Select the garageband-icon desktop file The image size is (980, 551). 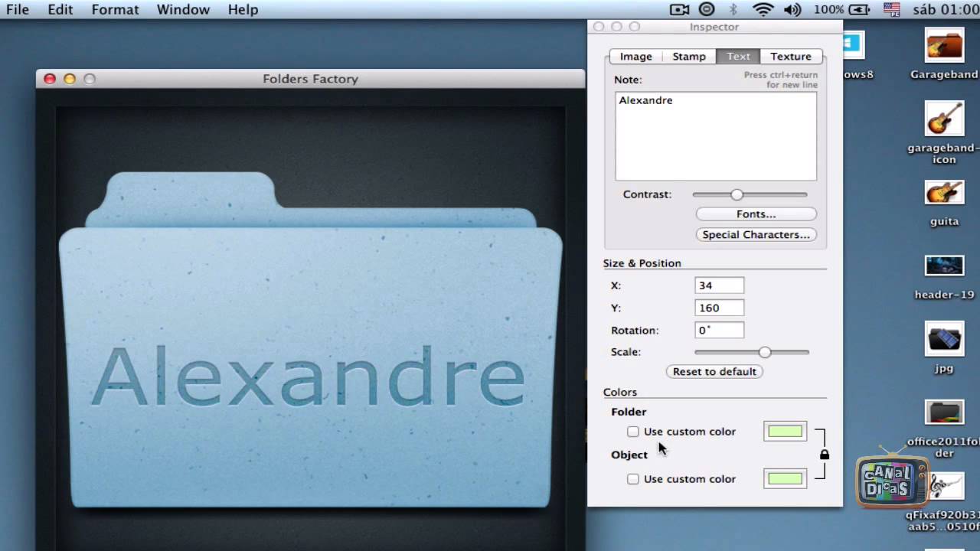pos(944,119)
